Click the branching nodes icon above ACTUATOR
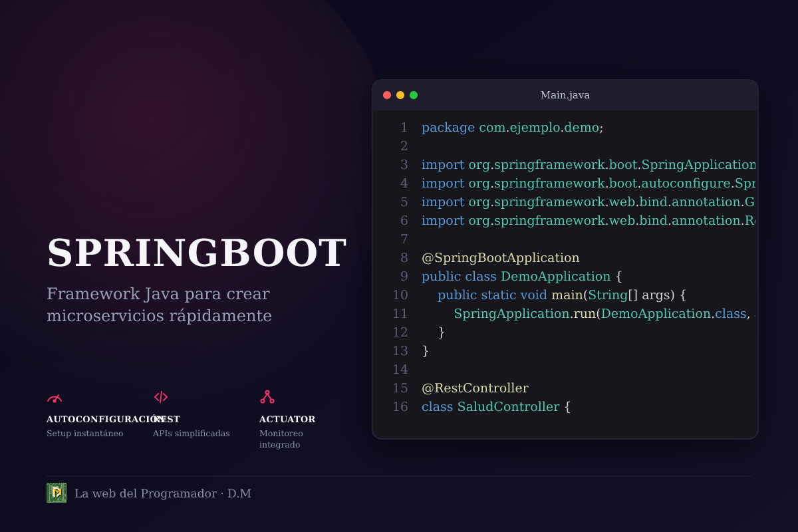Image resolution: width=798 pixels, height=532 pixels. [x=267, y=397]
